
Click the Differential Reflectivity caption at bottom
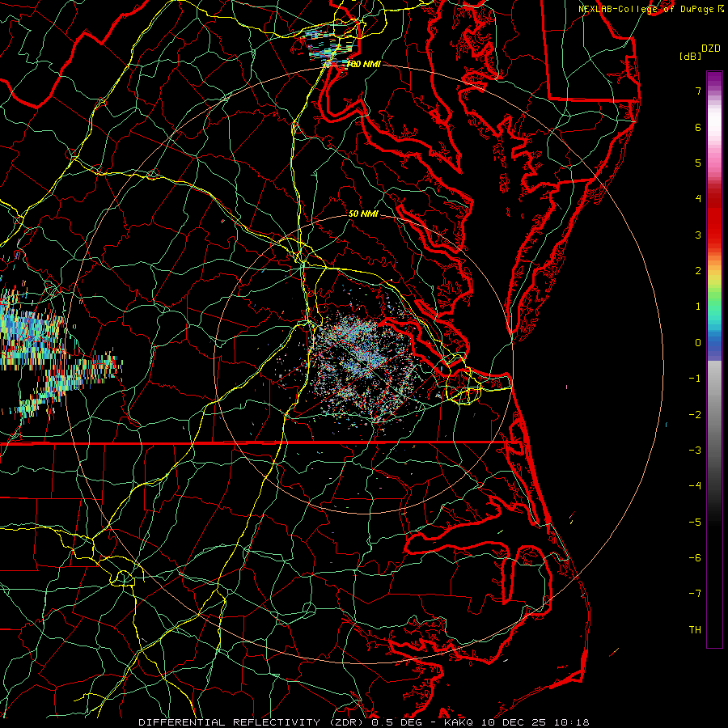click(363, 722)
